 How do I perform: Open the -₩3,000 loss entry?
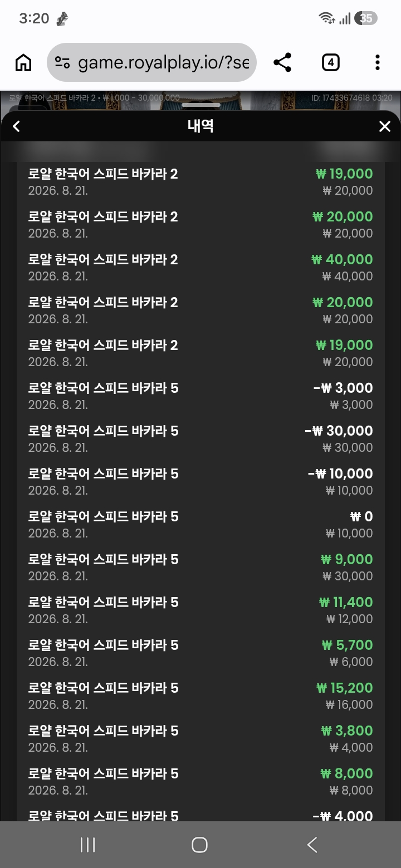(200, 396)
